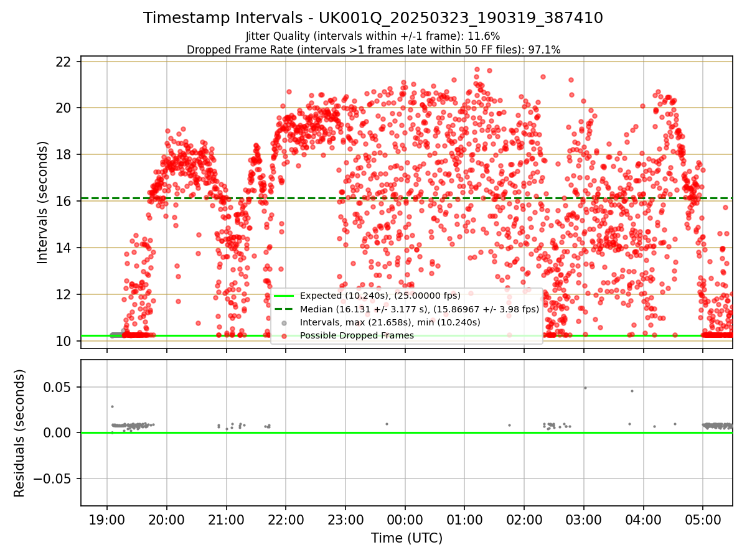Click the Time (UTC) x-axis label

(406, 538)
